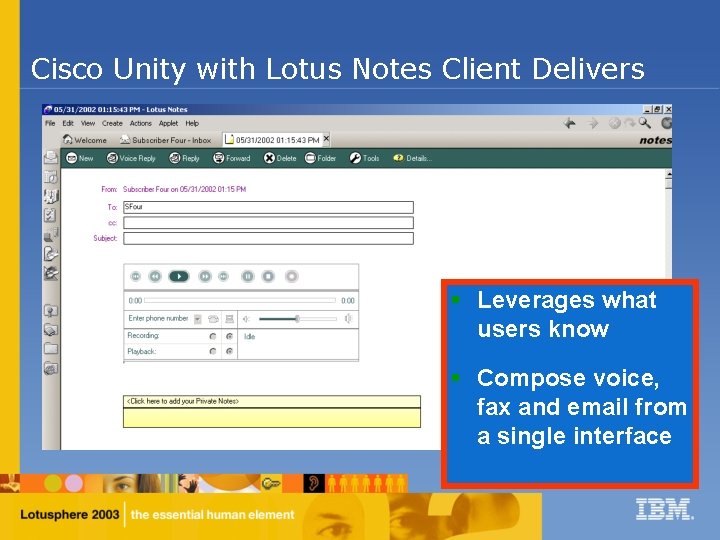Click the record voice message button
The image size is (720, 540).
tap(291, 276)
